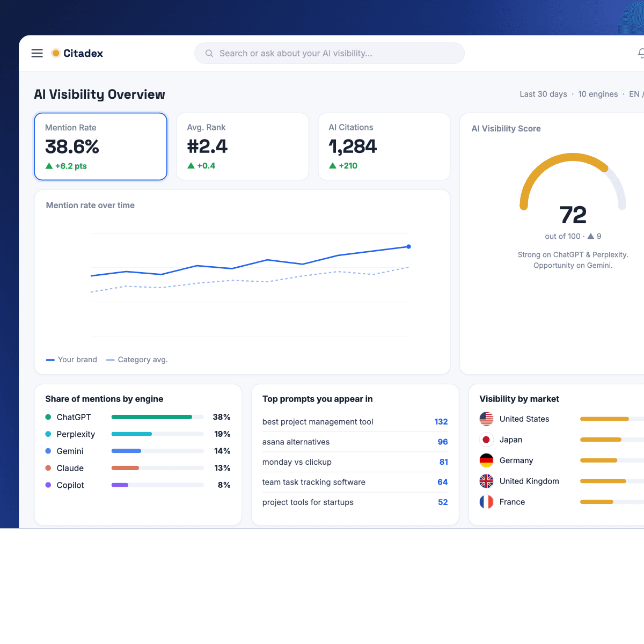The width and height of the screenshot is (644, 644).
Task: Click 'Share of mentions by engine' heading
Action: (104, 399)
